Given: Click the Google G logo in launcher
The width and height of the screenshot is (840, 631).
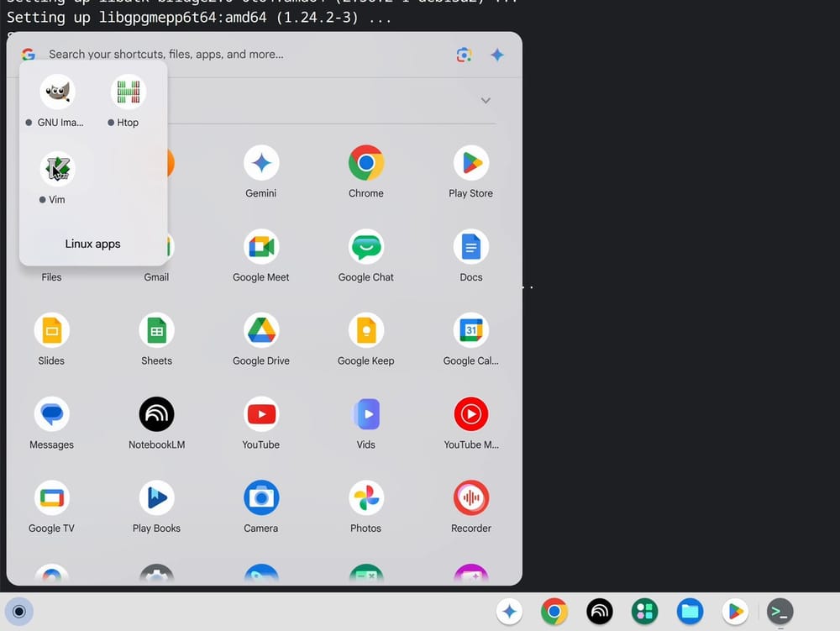Looking at the screenshot, I should tap(29, 54).
